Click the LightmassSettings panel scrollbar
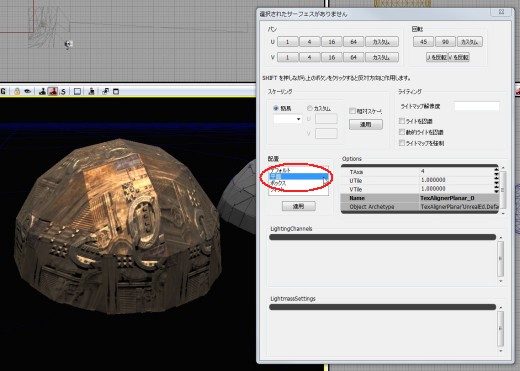Viewport: 520px width, 371px height. (x=501, y=329)
